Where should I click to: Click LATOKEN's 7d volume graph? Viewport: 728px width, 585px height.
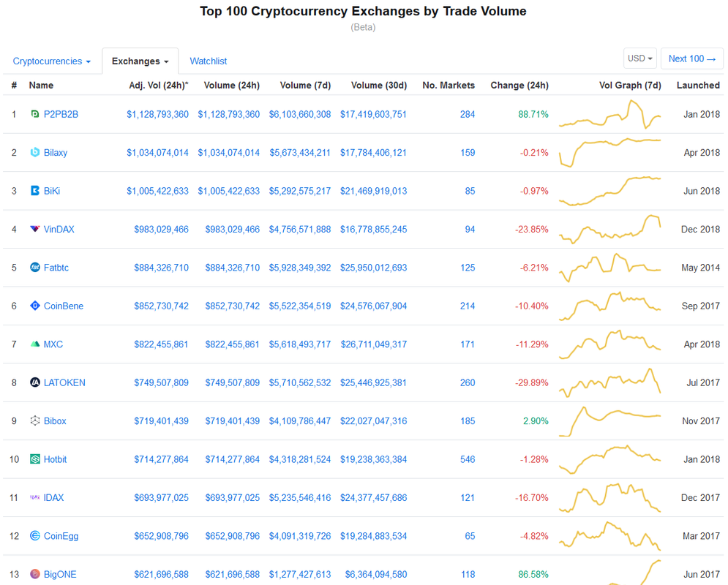pyautogui.click(x=609, y=382)
